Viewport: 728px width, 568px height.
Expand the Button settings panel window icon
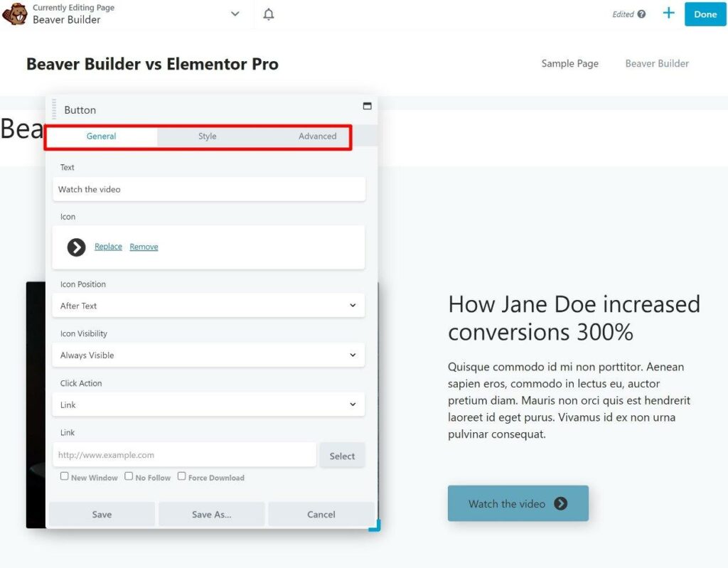click(x=368, y=106)
